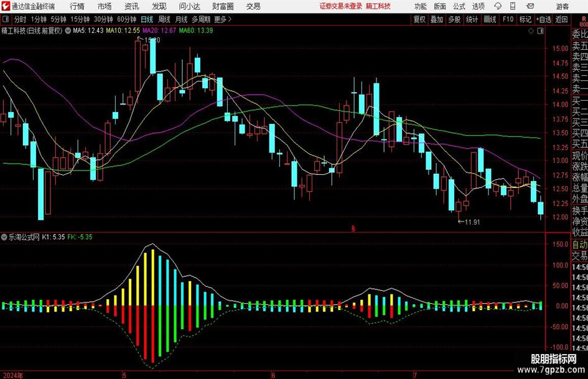Click the FK: -5.35 indicator value

80,237
